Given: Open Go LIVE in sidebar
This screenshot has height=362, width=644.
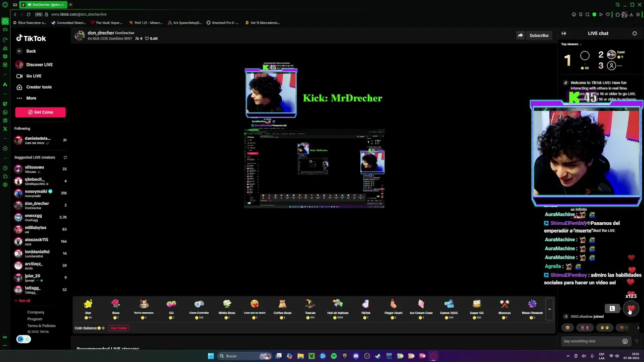Looking at the screenshot, I should click(29, 76).
